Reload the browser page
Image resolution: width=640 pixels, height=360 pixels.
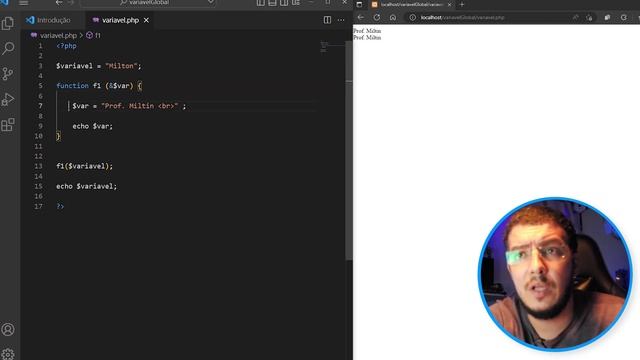[377, 18]
